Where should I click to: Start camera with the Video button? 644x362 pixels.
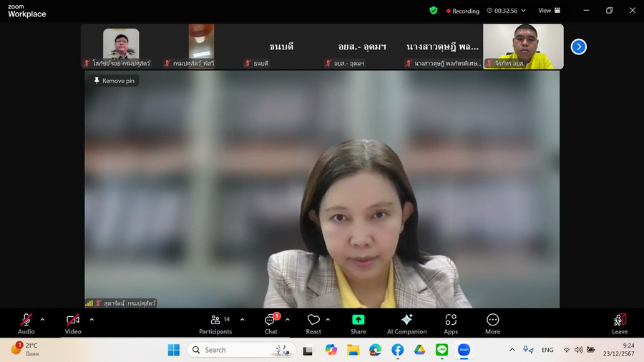click(73, 323)
